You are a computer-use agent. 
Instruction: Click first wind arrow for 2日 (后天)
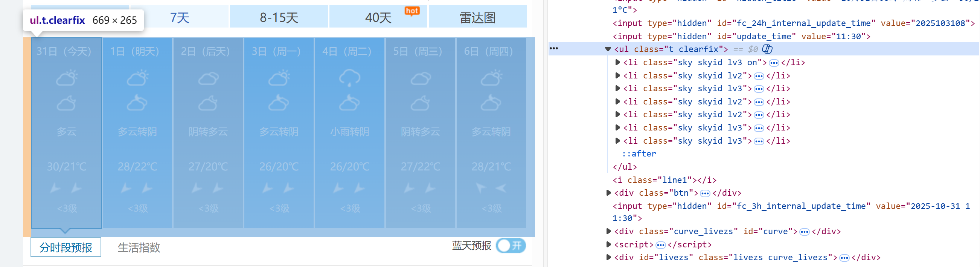[x=197, y=188]
